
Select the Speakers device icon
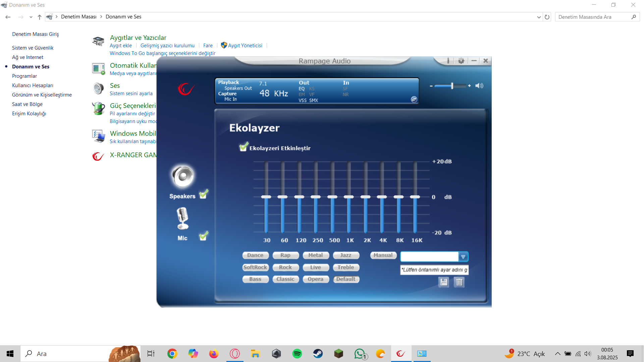click(183, 176)
